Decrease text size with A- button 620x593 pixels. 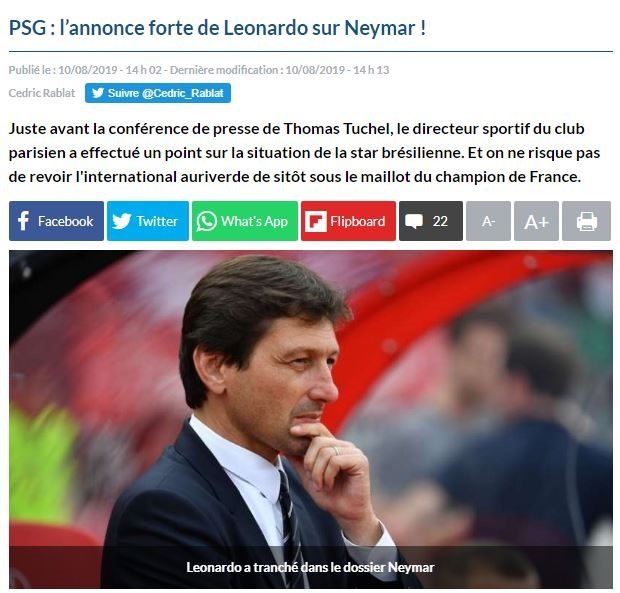(x=488, y=221)
